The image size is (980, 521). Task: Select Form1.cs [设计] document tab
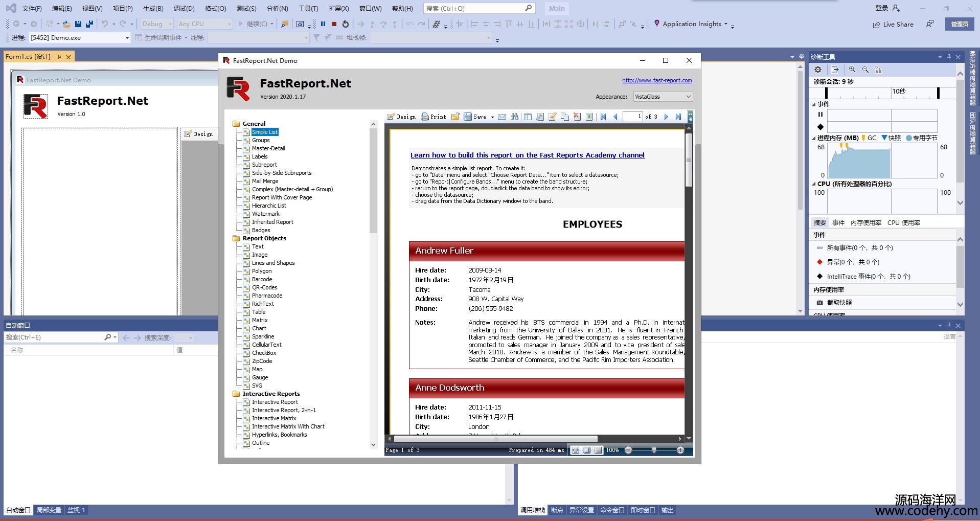pyautogui.click(x=29, y=57)
